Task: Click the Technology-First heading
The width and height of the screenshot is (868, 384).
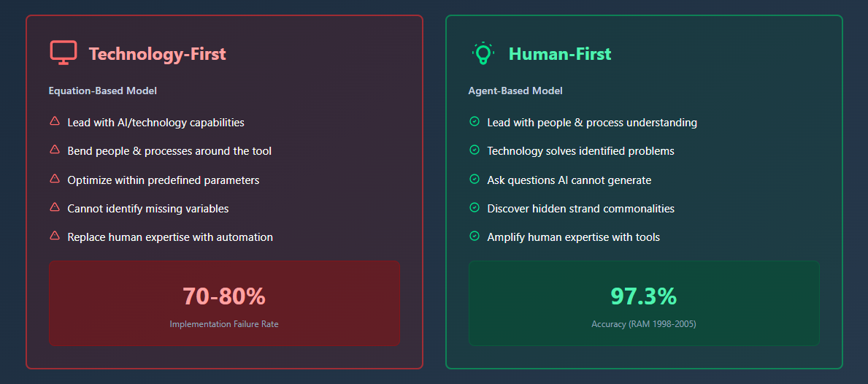Action: click(x=158, y=54)
